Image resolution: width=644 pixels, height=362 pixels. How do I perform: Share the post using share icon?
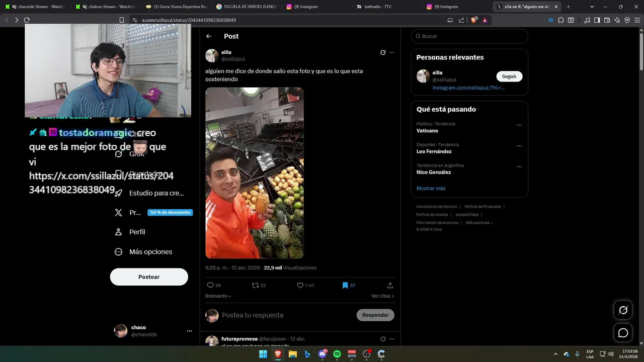(x=390, y=285)
